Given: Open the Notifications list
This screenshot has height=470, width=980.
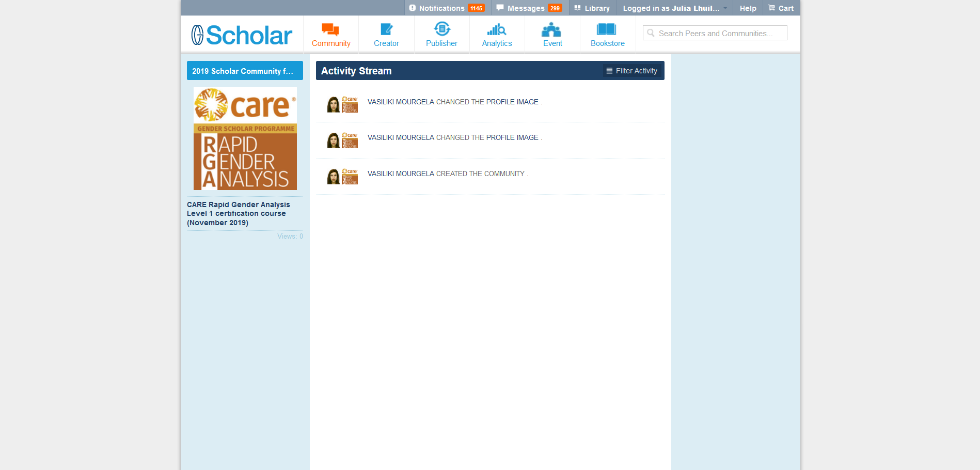Looking at the screenshot, I should pyautogui.click(x=446, y=8).
